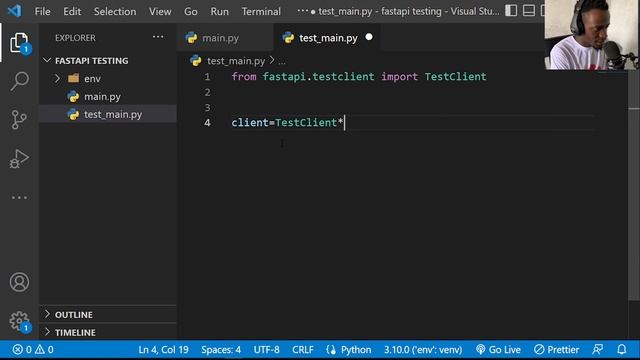Open the View menu
Image resolution: width=640 pixels, height=360 pixels.
click(160, 11)
